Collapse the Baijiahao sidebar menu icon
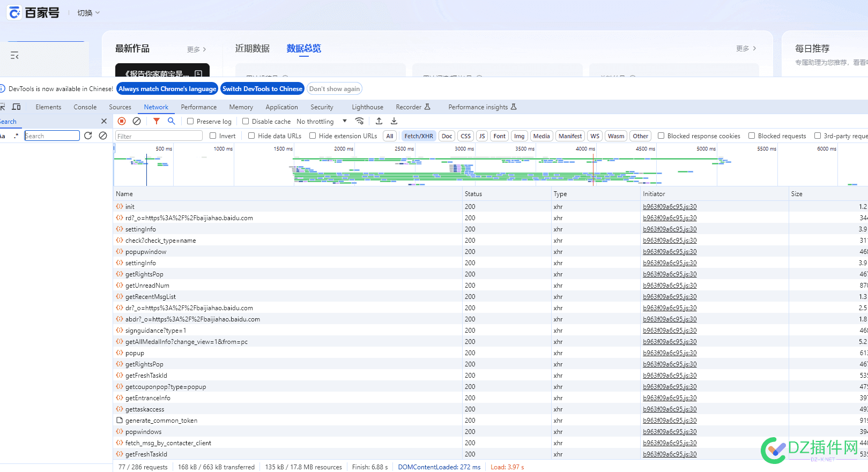The height and width of the screenshot is (472, 868). (14, 55)
